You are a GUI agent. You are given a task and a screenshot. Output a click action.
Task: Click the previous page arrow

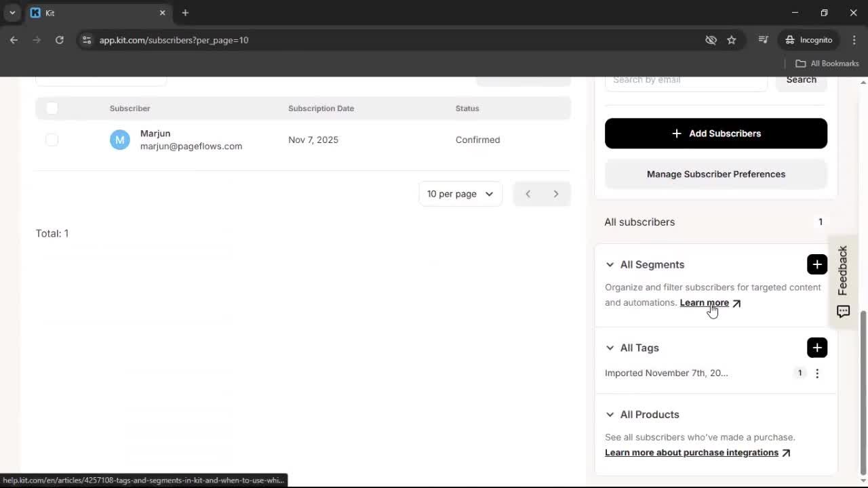click(528, 194)
